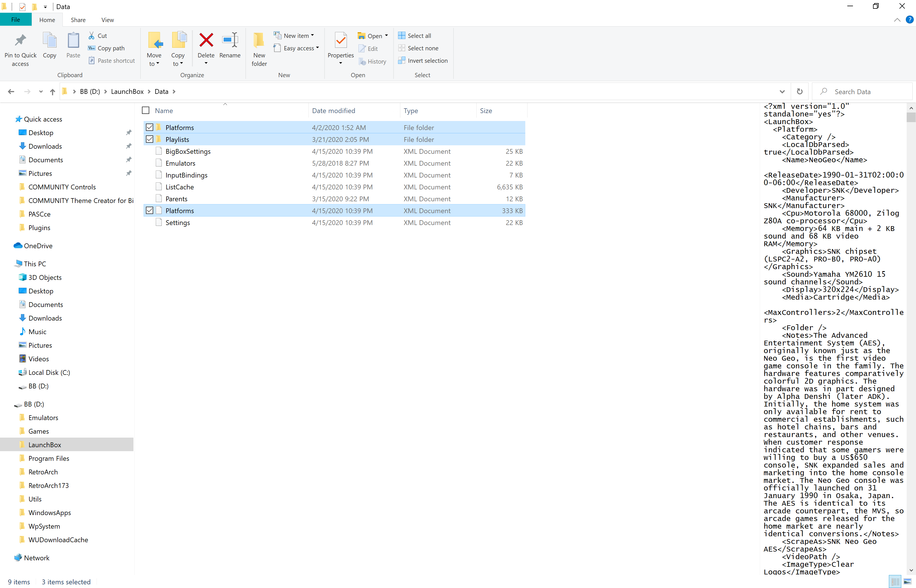Click Select none in ribbon
Viewport: 916px width, 588px height.
pos(418,48)
